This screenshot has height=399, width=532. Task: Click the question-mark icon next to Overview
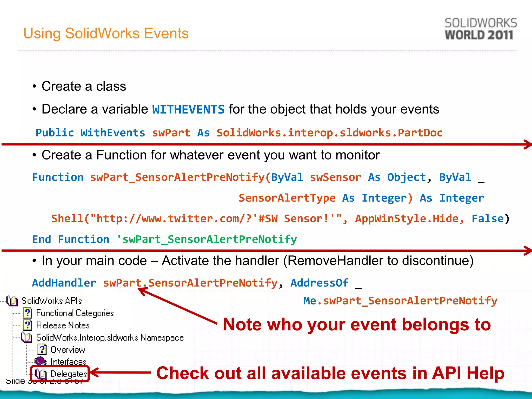(x=42, y=350)
